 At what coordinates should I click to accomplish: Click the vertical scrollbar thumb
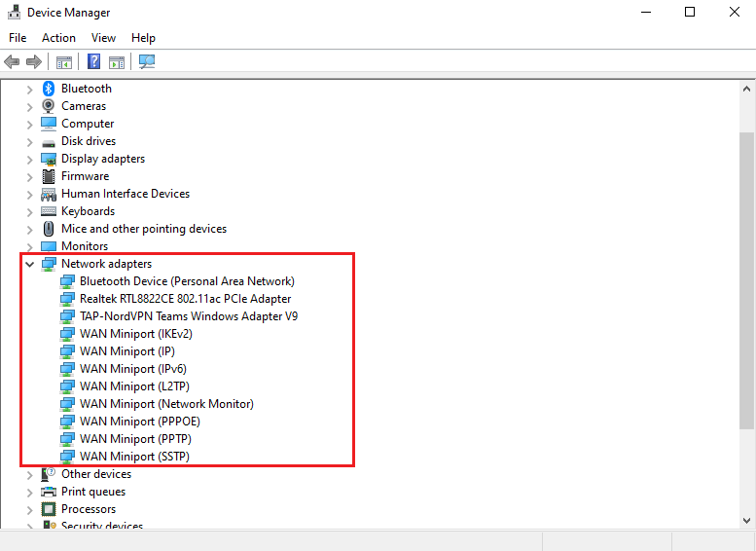coord(746,279)
